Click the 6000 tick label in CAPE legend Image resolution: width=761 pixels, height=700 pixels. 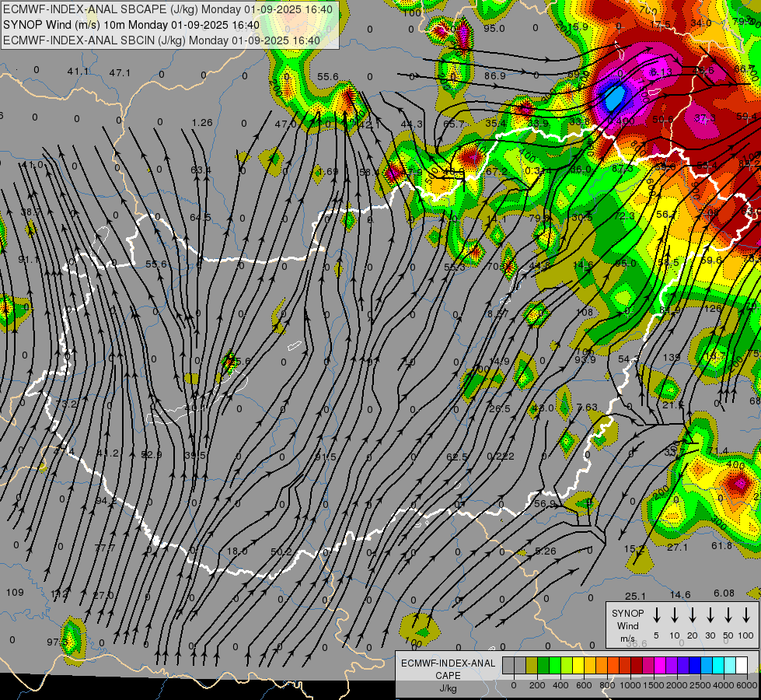click(x=747, y=685)
